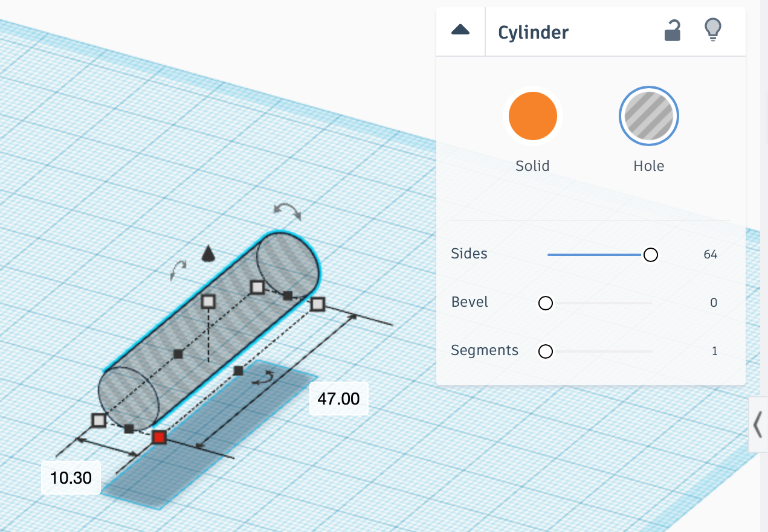768x532 pixels.
Task: Click the Bevel slider handle
Action: tap(546, 303)
